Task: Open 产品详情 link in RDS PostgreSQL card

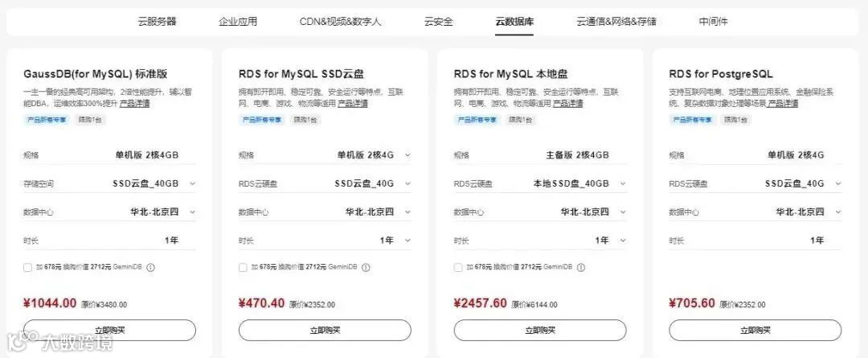Action: click(783, 104)
